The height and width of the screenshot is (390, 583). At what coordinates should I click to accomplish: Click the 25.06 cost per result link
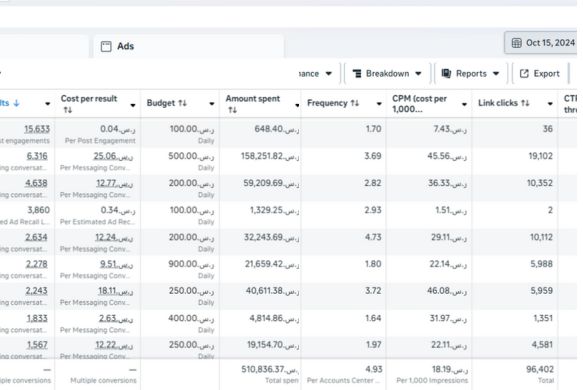click(113, 156)
